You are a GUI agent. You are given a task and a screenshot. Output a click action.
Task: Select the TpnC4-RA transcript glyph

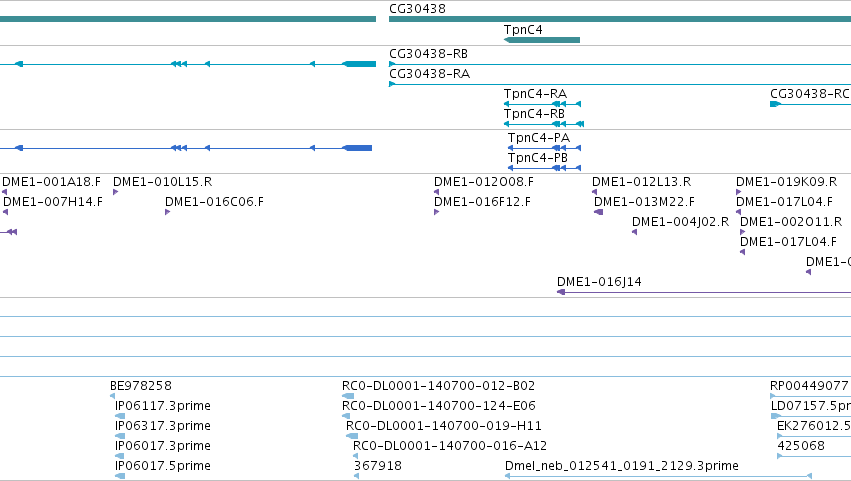[x=542, y=104]
